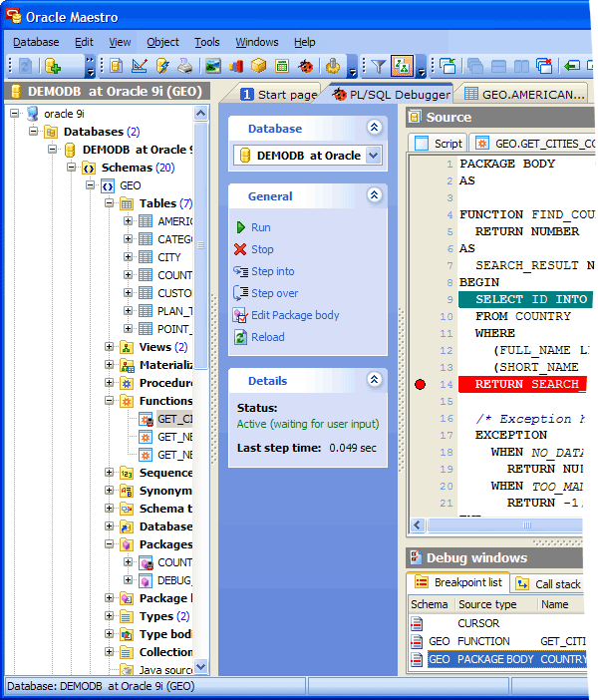Click the Run debugger icon

(240, 227)
